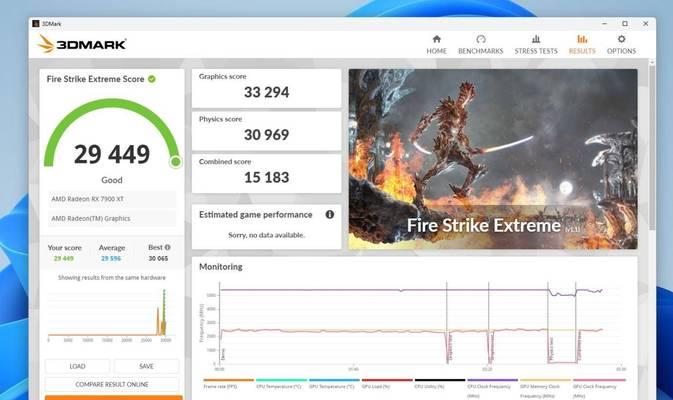Click the green validation checkmark icon
This screenshot has height=400, width=673.
pyautogui.click(x=152, y=79)
